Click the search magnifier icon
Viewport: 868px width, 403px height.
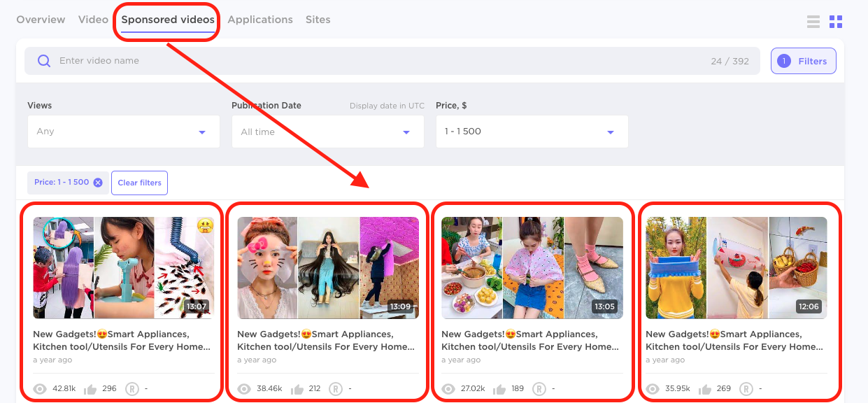(43, 61)
